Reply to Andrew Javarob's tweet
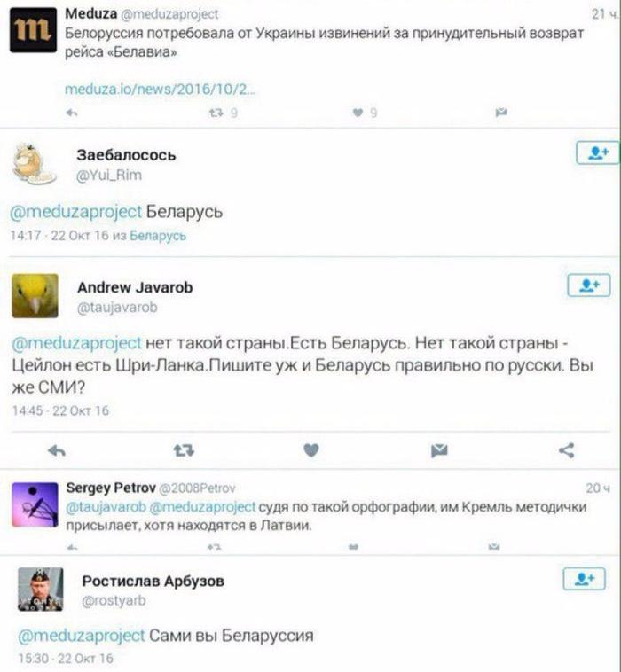 [x=57, y=450]
